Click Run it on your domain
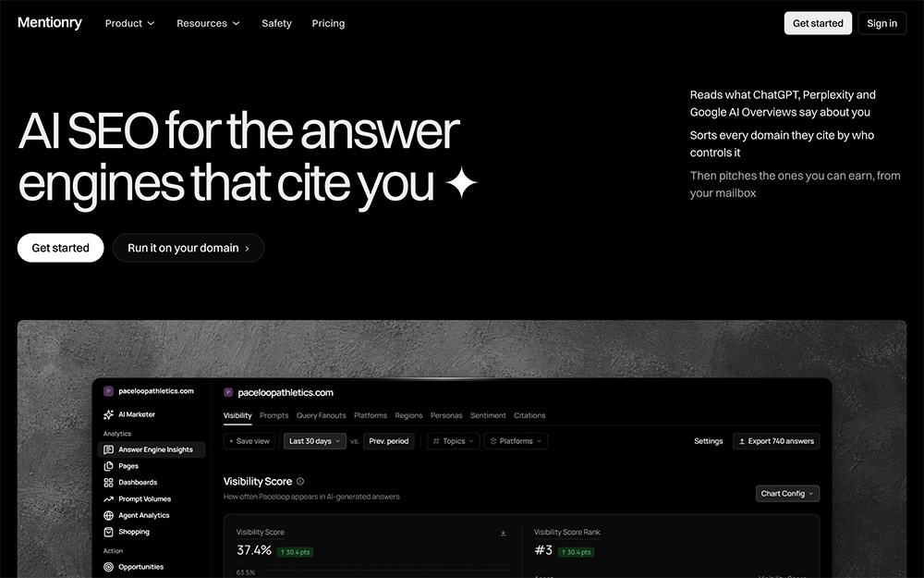The width and height of the screenshot is (924, 578). tap(188, 248)
